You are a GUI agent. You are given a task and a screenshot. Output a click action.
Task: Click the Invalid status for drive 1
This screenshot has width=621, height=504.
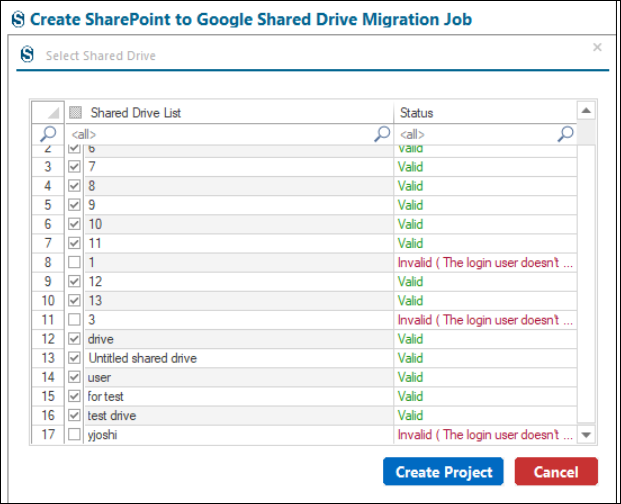(x=485, y=262)
